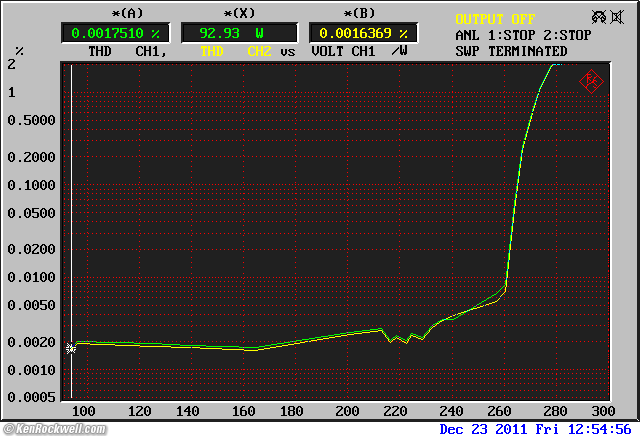Click the *(B) cursor header label

click(x=359, y=14)
